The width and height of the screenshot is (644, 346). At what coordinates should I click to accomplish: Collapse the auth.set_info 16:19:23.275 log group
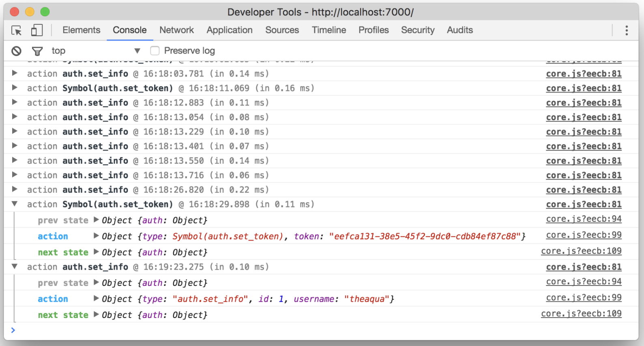point(15,267)
